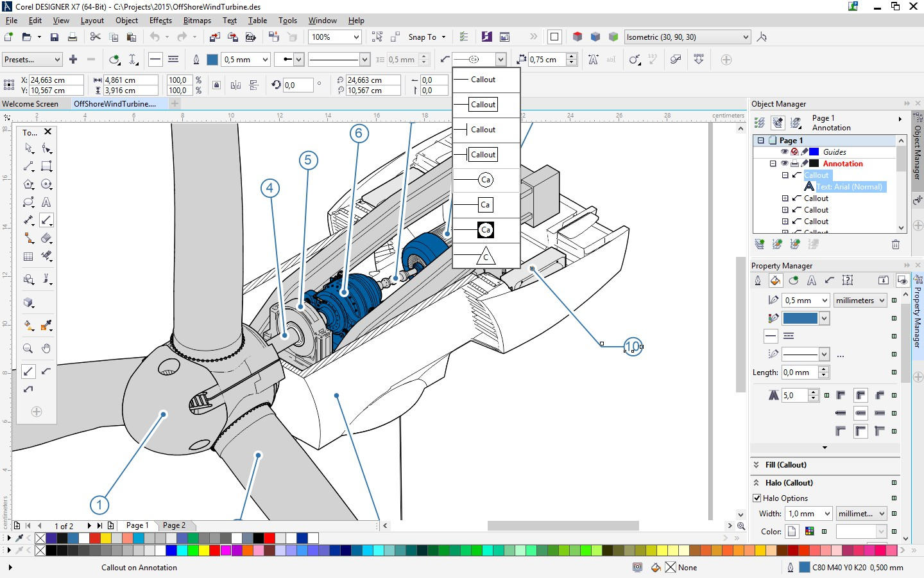Click the Character formatting icon on property bar
This screenshot has width=924, height=578.
click(x=593, y=60)
